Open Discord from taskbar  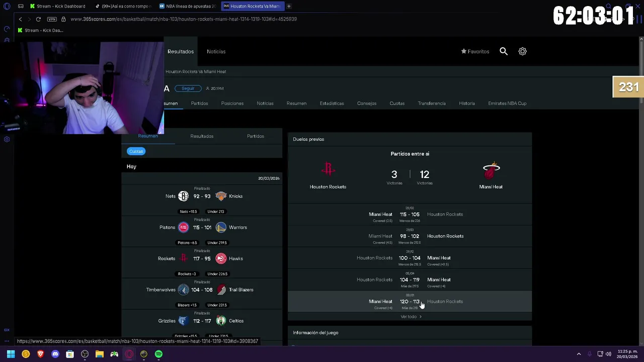tap(55, 354)
